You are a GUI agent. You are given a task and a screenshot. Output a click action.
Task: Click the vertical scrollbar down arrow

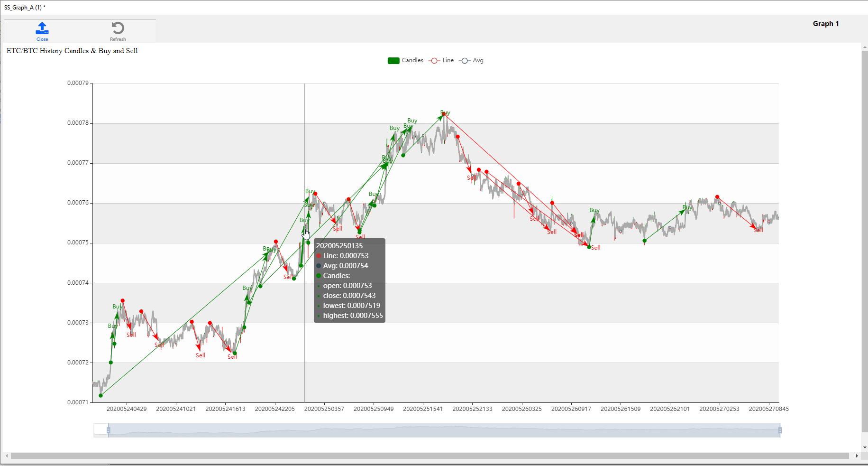(865, 447)
